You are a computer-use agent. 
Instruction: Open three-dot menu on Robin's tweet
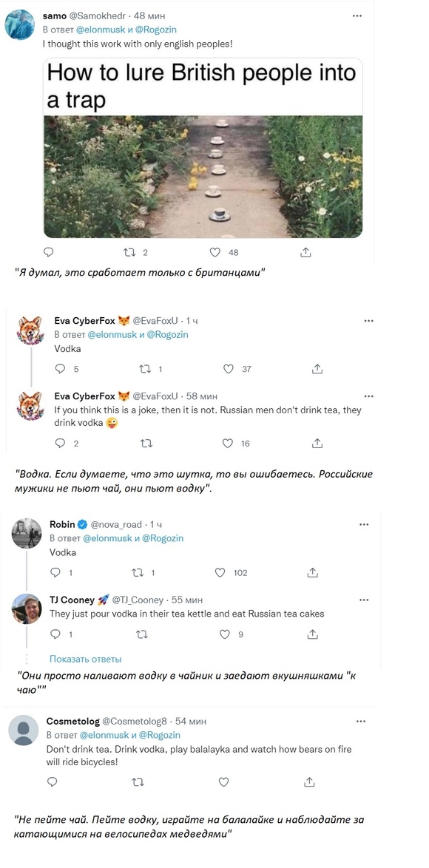click(365, 524)
